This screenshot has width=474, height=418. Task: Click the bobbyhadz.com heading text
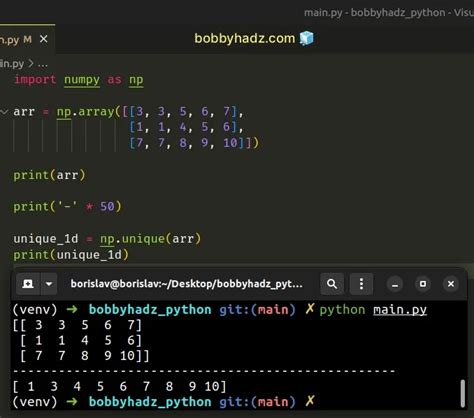[245, 39]
